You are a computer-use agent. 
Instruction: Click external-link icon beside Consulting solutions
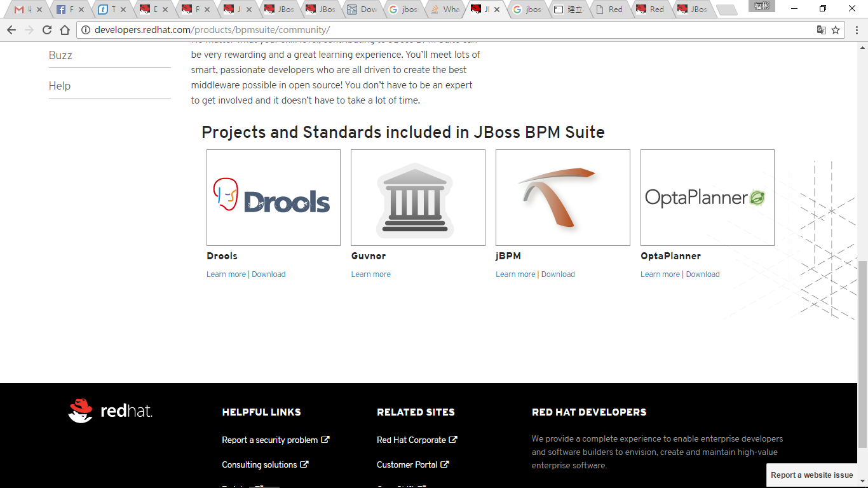pos(304,464)
